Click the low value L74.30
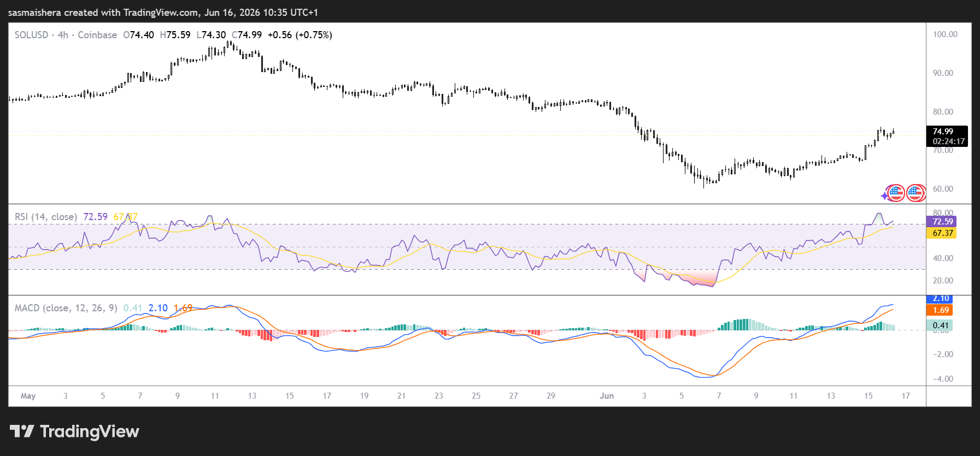 click(x=211, y=35)
